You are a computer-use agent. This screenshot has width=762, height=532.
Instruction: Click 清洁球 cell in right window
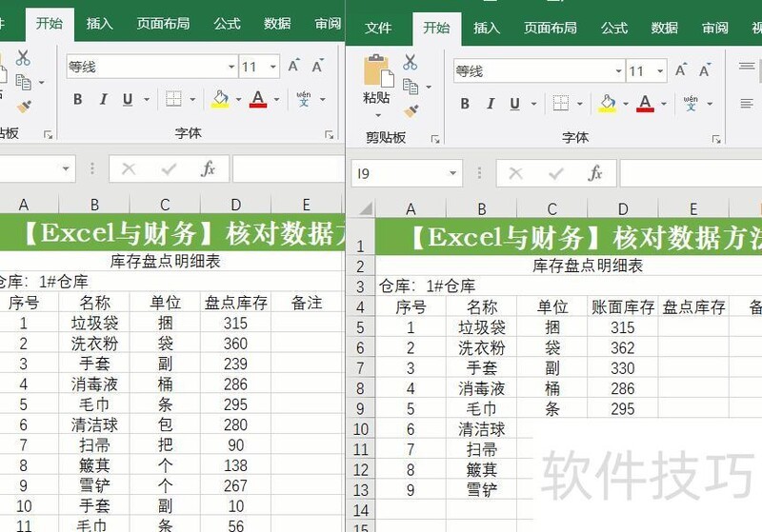[x=482, y=429]
